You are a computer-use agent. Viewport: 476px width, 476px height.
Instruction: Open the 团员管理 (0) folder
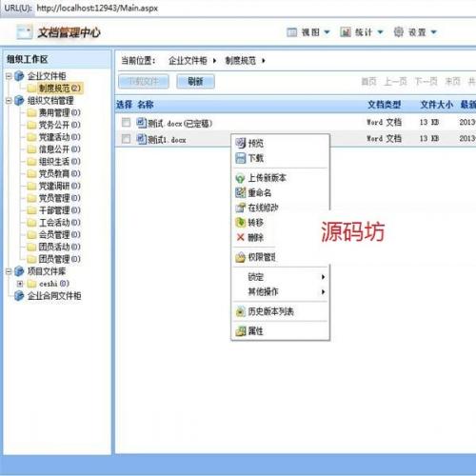click(x=59, y=259)
